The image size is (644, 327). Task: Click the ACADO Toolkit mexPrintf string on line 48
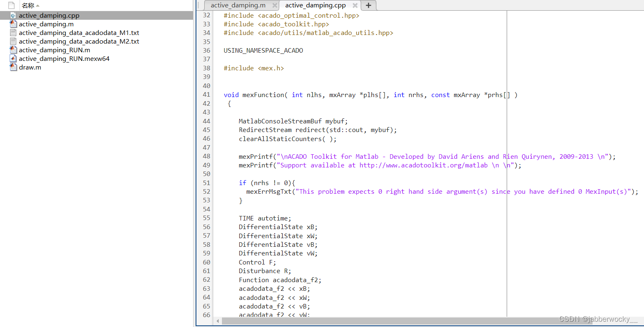tap(442, 157)
